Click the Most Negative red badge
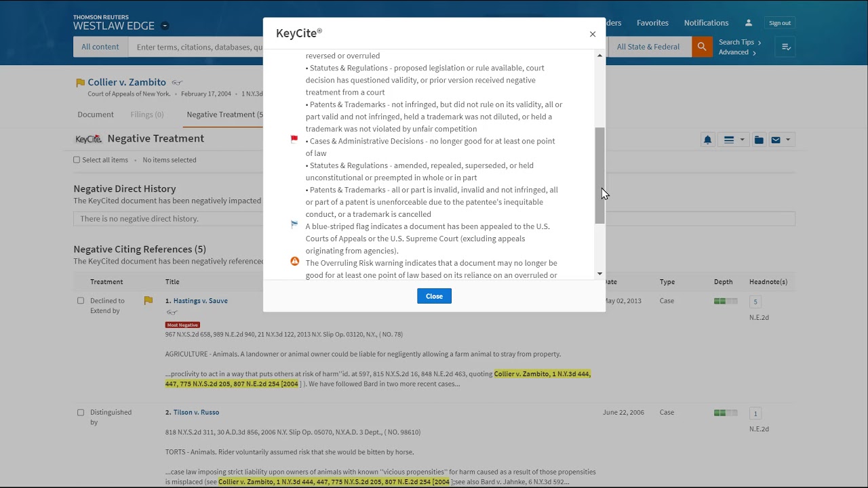The width and height of the screenshot is (868, 488). (x=182, y=325)
